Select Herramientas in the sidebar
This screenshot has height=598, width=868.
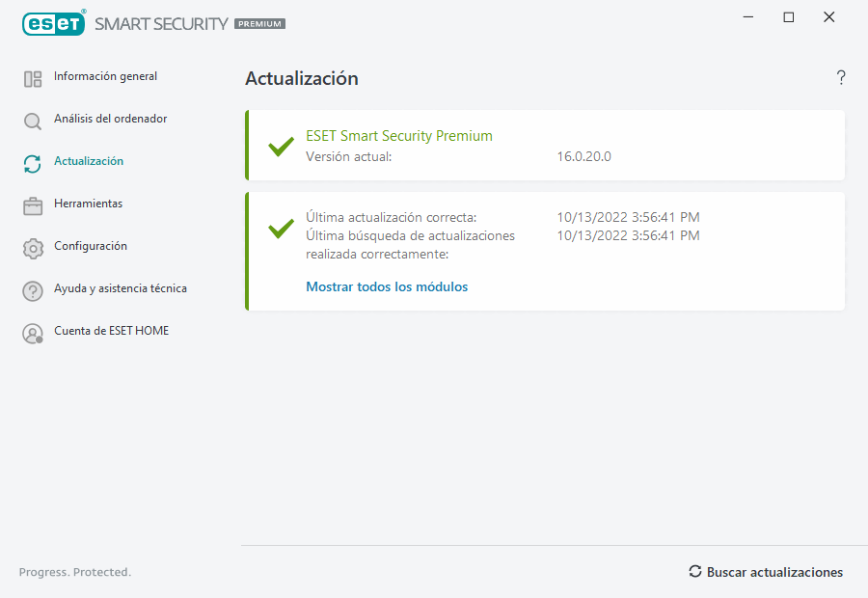[88, 204]
